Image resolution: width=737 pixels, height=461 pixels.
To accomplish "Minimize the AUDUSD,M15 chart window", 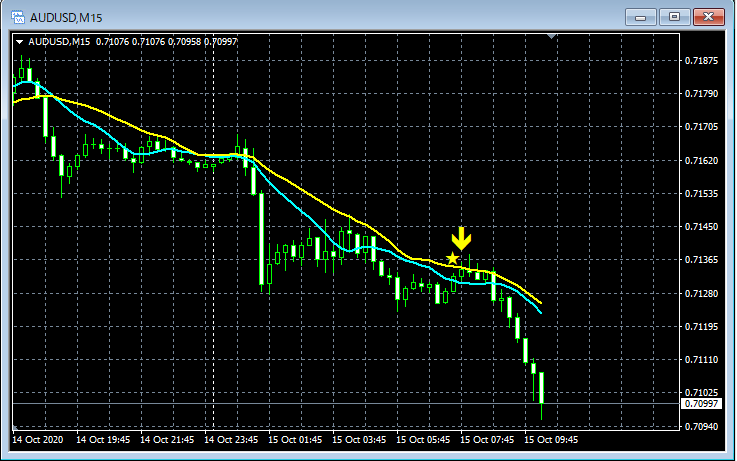I will point(640,17).
